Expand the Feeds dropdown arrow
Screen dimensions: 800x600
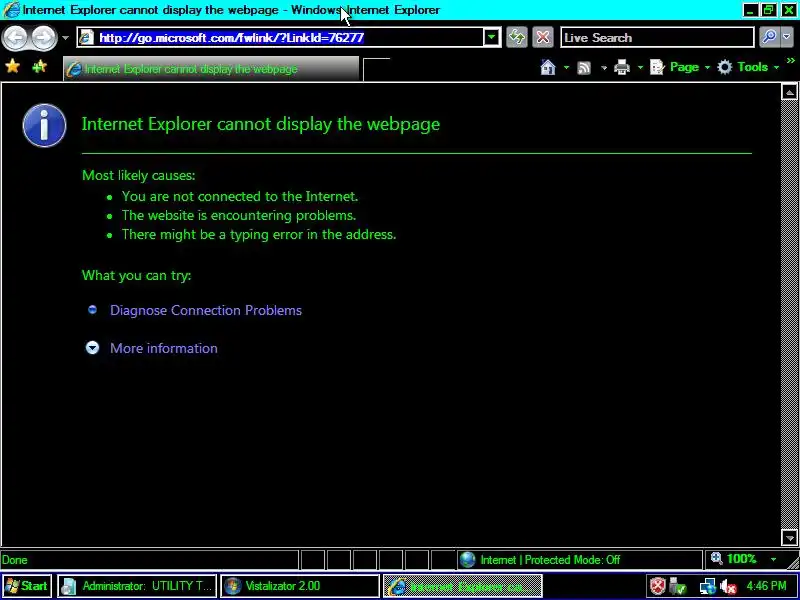point(604,67)
